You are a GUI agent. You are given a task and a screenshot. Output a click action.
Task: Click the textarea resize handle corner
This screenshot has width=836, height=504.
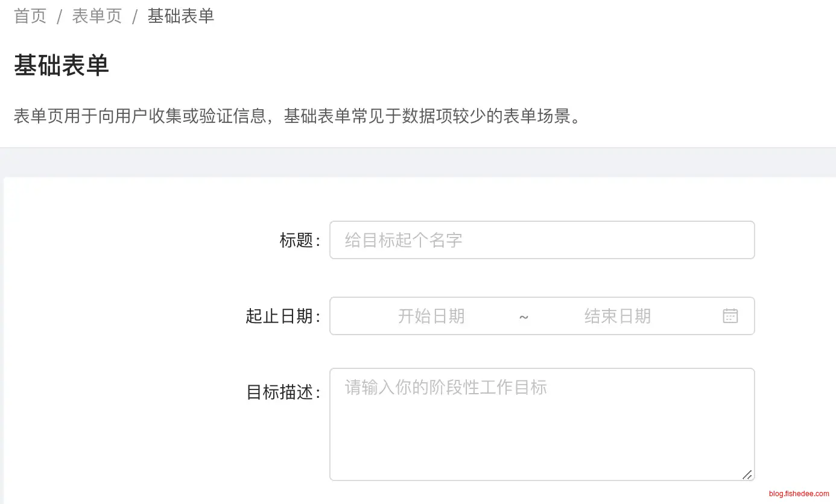pos(747,474)
